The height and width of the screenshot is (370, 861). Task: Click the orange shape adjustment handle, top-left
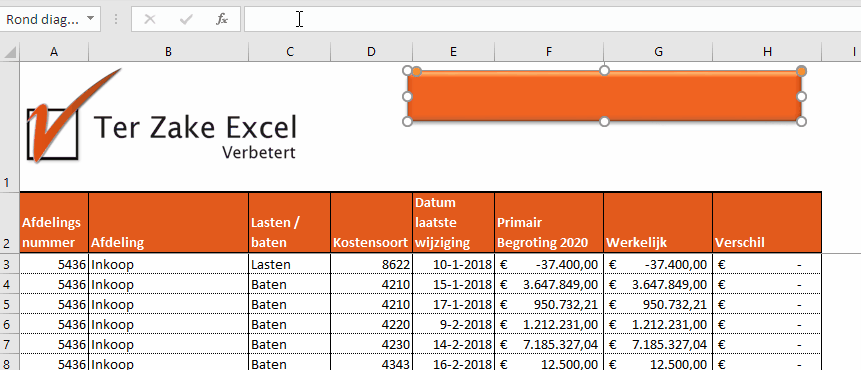click(417, 71)
